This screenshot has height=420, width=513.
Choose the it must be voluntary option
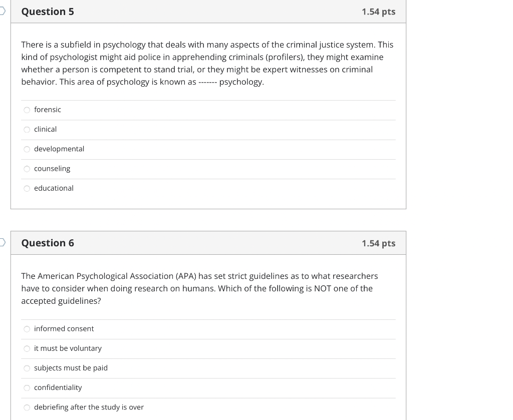pyautogui.click(x=27, y=348)
